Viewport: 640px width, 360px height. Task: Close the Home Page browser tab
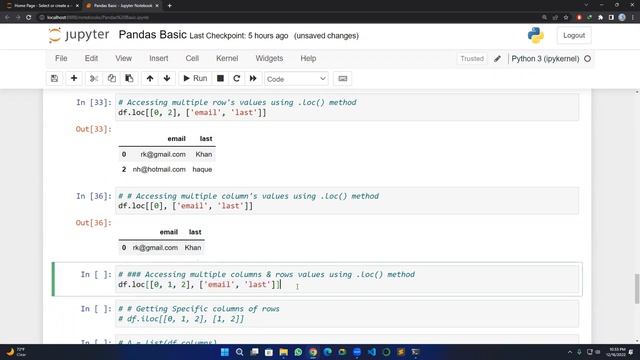click(x=77, y=6)
